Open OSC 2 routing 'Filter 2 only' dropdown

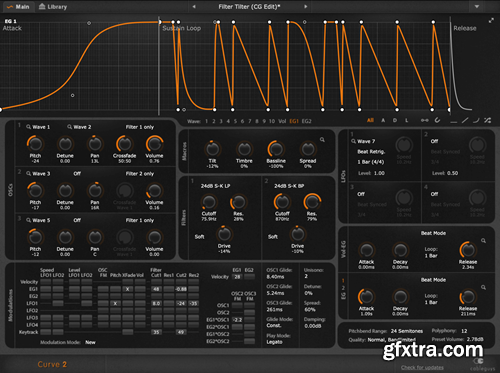pyautogui.click(x=140, y=174)
